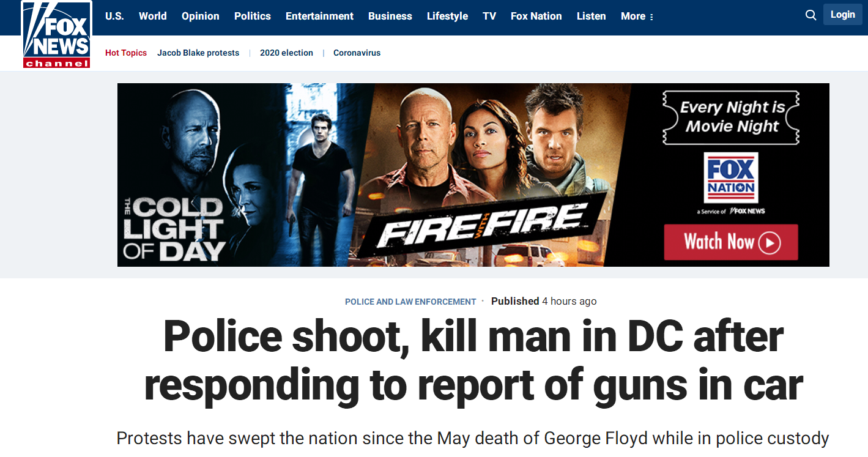
Task: Click the Fox News Channel logo
Action: [57, 34]
